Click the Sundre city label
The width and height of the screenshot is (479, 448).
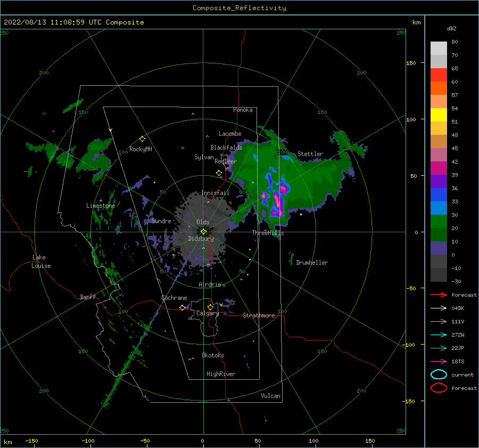161,221
